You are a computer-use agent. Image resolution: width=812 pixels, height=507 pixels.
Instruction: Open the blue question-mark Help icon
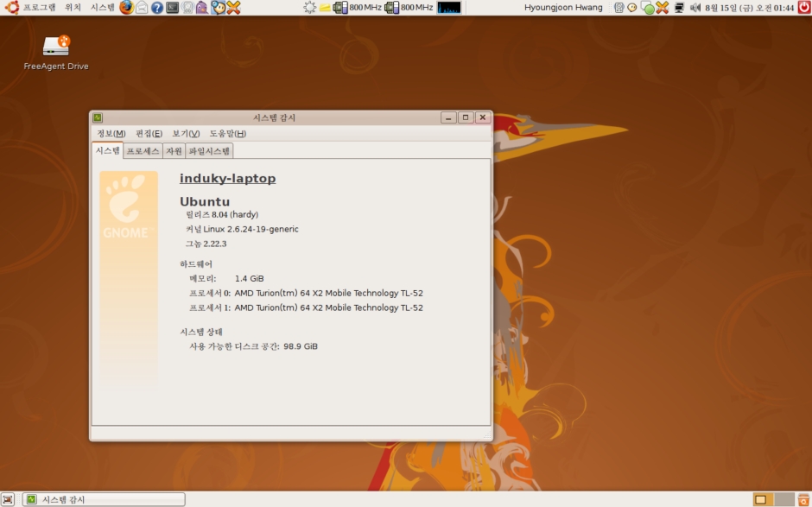click(157, 7)
